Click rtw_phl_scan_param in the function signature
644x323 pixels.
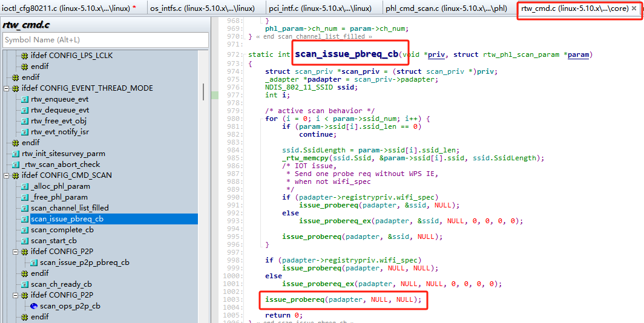[x=521, y=54]
